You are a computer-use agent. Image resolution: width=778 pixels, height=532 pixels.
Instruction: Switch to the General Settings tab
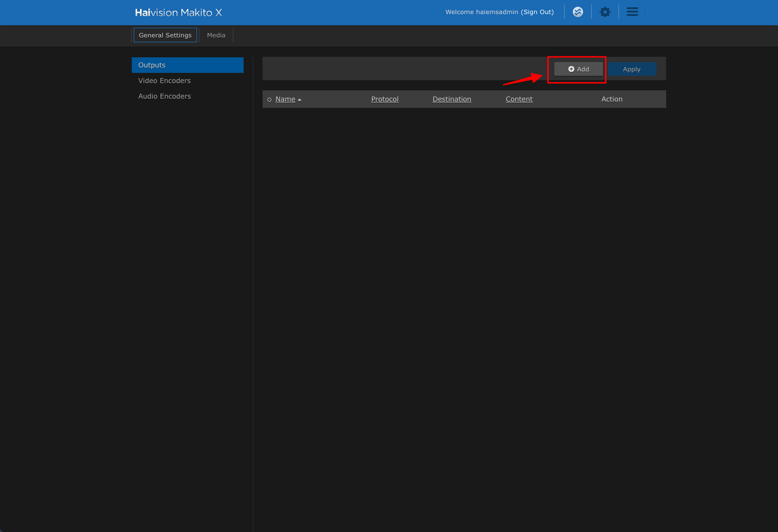tap(165, 35)
